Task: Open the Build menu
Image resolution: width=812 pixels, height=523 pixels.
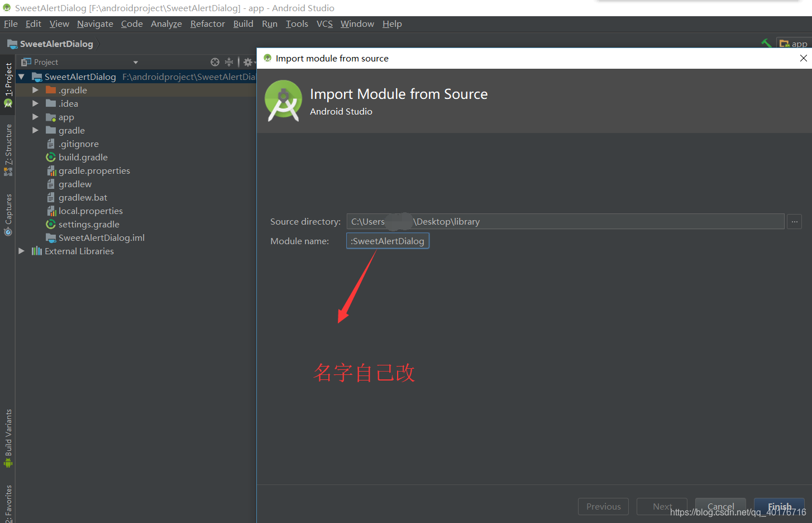Action: (243, 23)
